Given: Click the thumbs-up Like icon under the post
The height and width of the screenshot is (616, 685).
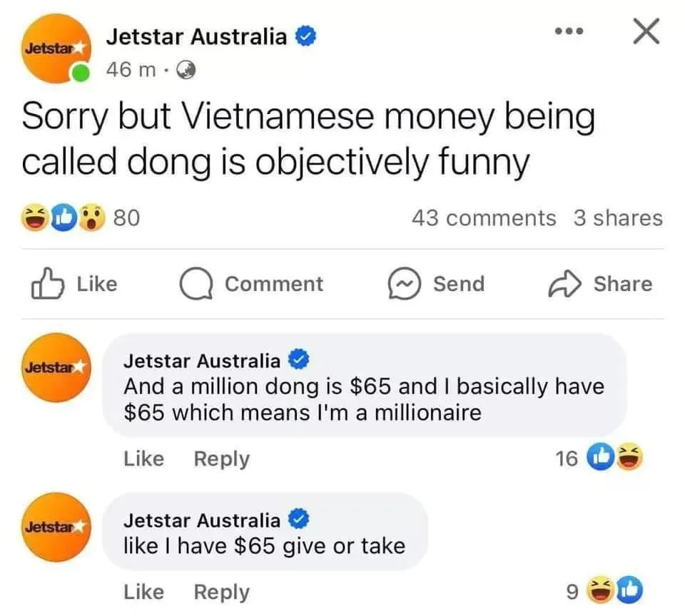Looking at the screenshot, I should (x=47, y=284).
